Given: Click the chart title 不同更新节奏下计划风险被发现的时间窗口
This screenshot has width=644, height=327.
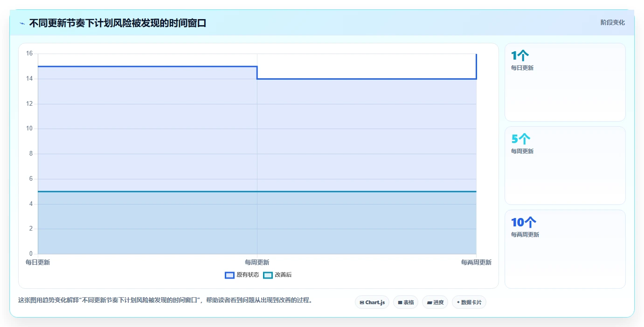Looking at the screenshot, I should 118,23.
